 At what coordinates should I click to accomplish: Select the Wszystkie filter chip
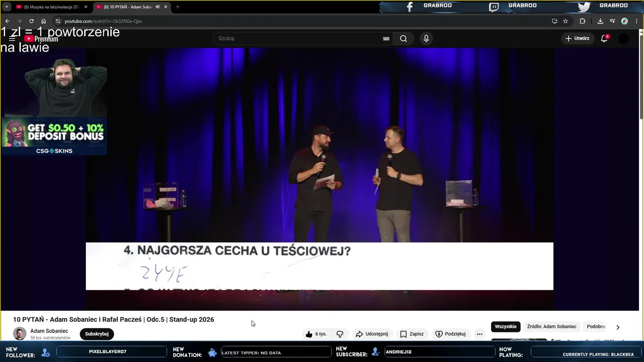(x=506, y=326)
